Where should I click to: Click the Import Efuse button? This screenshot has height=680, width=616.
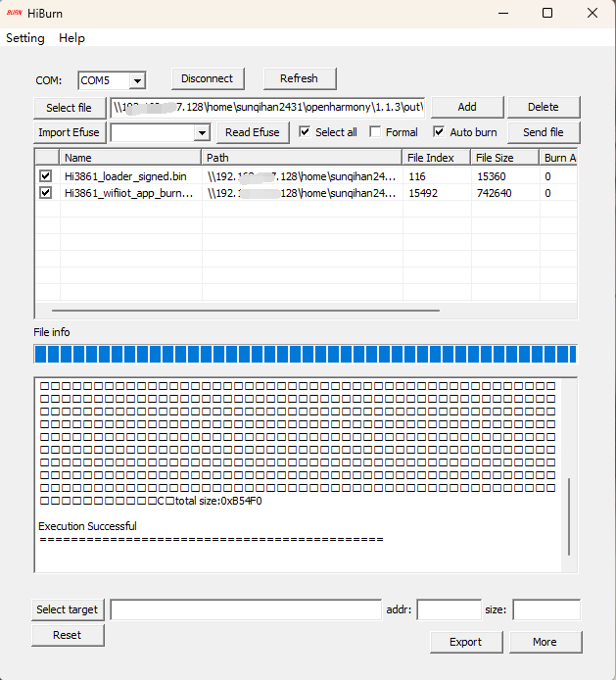[70, 132]
